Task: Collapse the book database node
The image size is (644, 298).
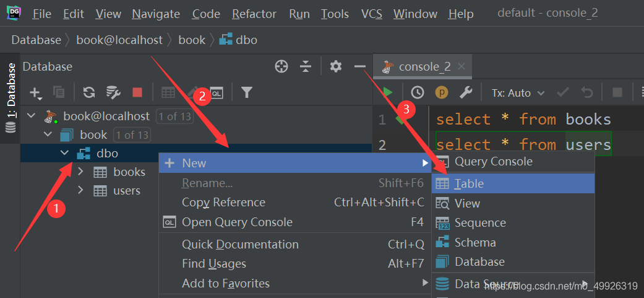Action: pyautogui.click(x=48, y=134)
